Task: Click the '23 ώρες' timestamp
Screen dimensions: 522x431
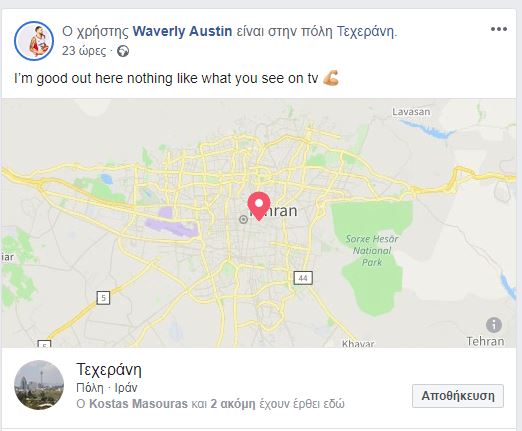Action: click(x=84, y=51)
